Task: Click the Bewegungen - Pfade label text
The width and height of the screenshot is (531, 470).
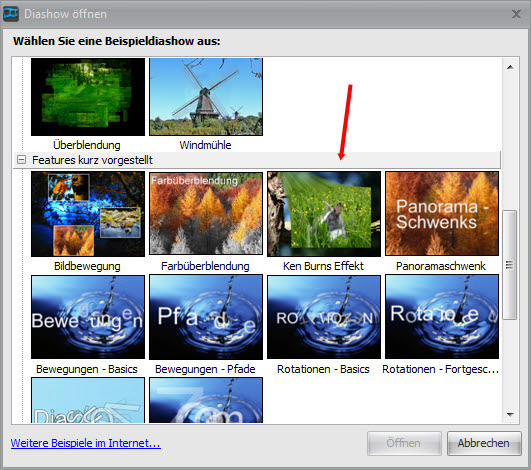Action: (x=205, y=369)
